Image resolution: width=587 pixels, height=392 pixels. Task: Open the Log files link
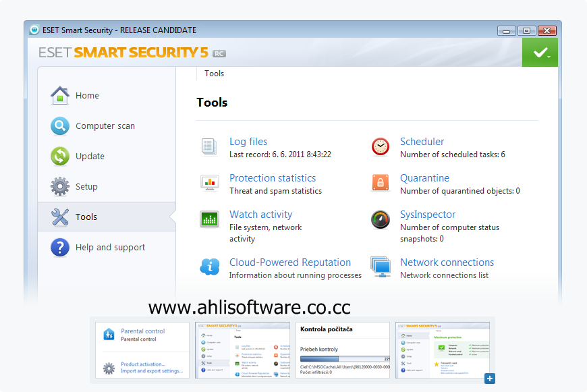point(248,142)
